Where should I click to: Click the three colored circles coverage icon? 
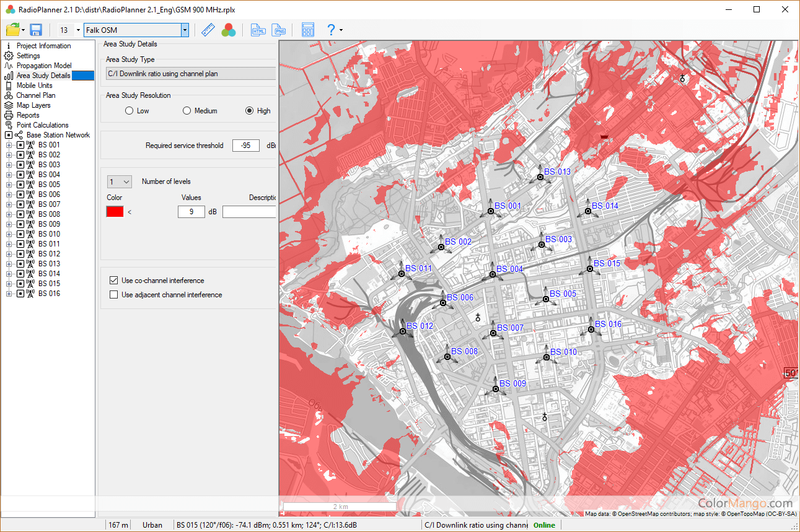pyautogui.click(x=229, y=30)
